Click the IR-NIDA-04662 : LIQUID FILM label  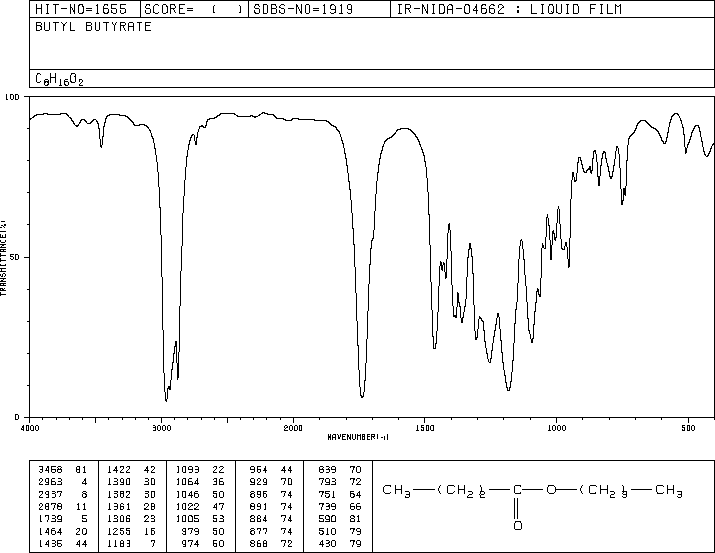tap(509, 9)
